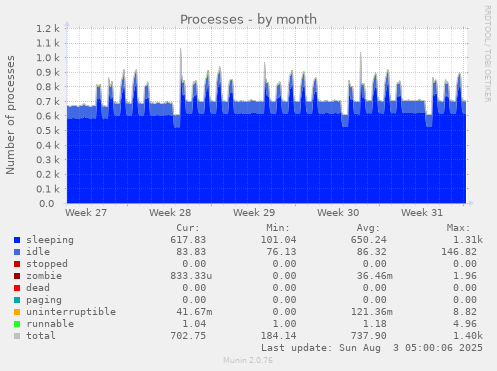Click the runnable legend color swatch

pos(17,324)
